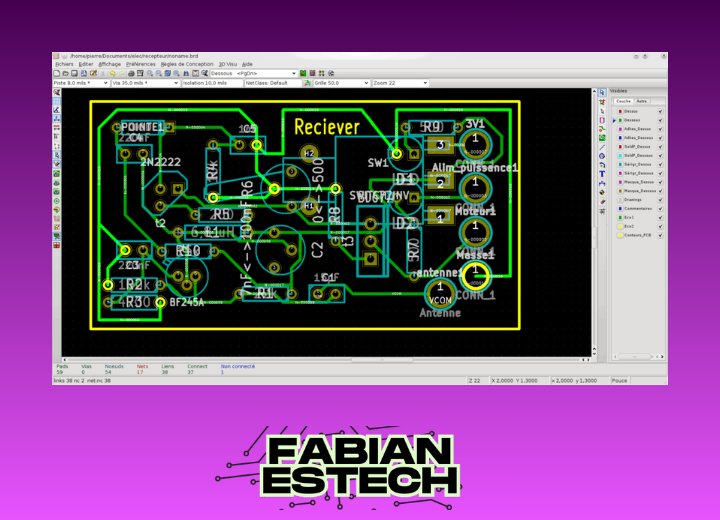Toggle grid display in left toolbar
Viewport: 720px width, 520px height.
(x=56, y=101)
